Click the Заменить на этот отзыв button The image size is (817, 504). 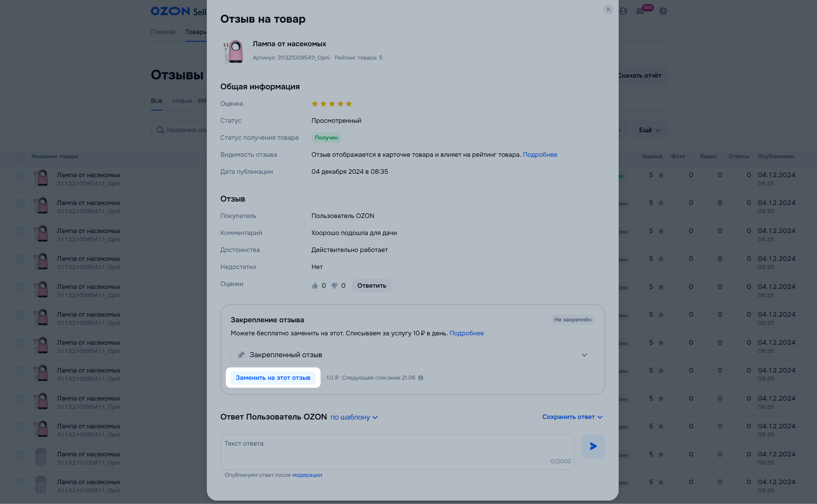pyautogui.click(x=273, y=378)
